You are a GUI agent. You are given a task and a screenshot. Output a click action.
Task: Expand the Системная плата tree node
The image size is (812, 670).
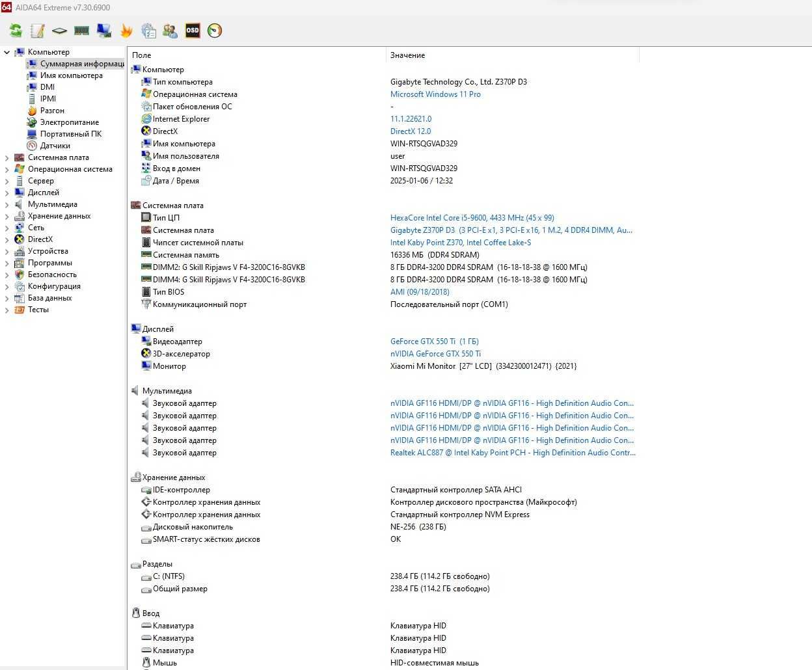[x=7, y=157]
